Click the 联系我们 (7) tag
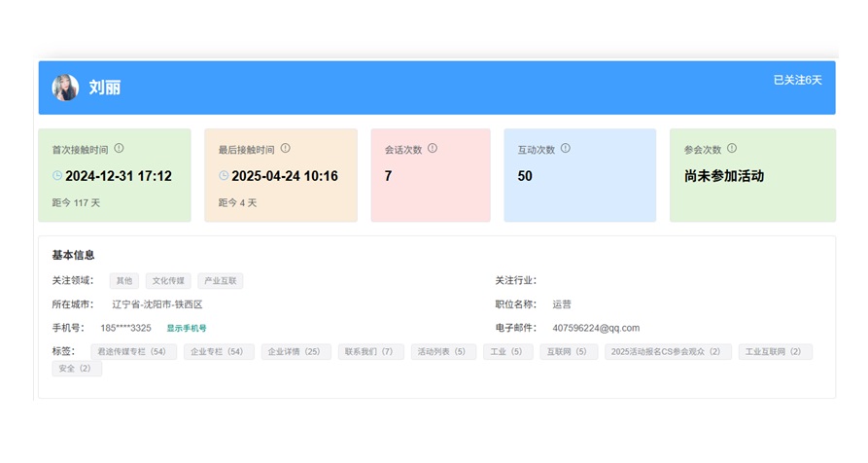Image resolution: width=868 pixels, height=463 pixels. coord(371,352)
